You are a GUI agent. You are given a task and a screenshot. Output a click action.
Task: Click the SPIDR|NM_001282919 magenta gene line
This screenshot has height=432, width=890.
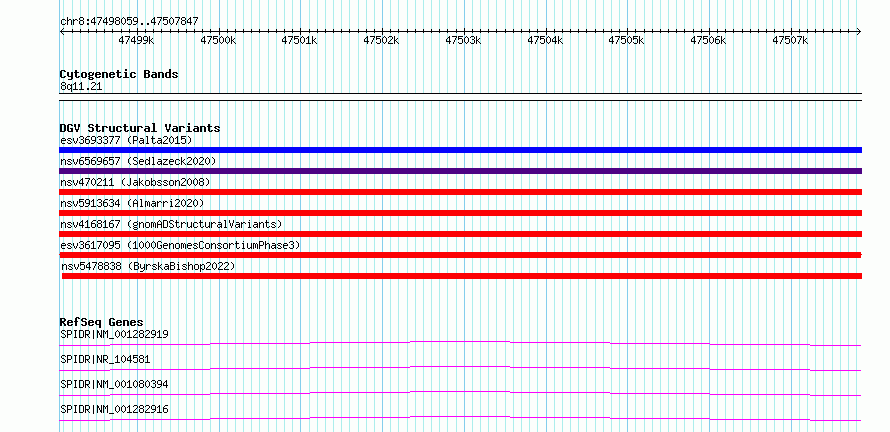(x=460, y=342)
